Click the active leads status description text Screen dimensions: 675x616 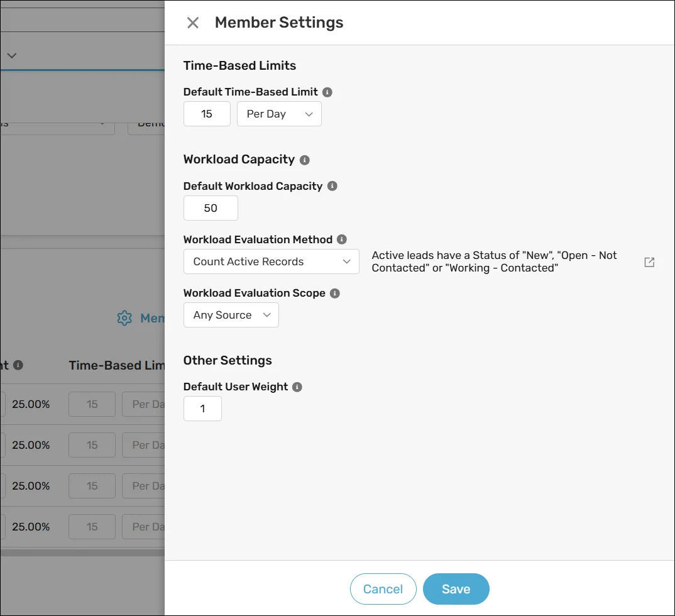click(494, 261)
